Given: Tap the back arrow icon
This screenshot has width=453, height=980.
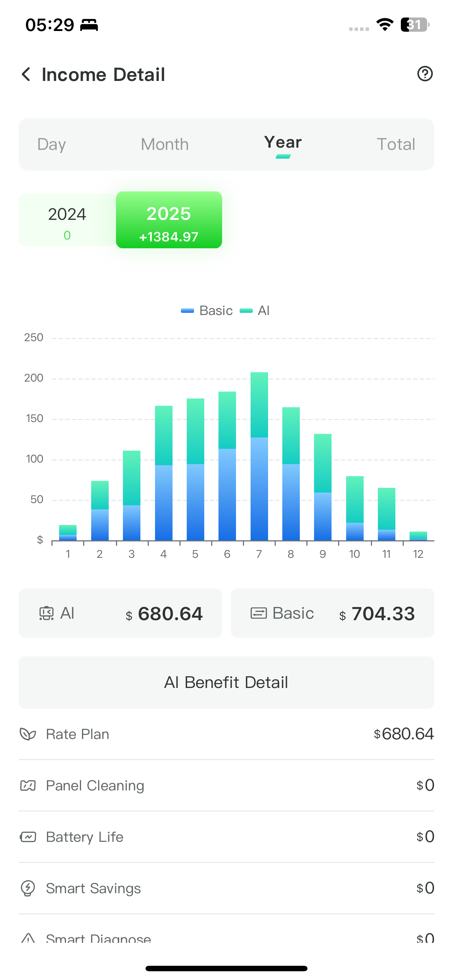Looking at the screenshot, I should pos(26,74).
